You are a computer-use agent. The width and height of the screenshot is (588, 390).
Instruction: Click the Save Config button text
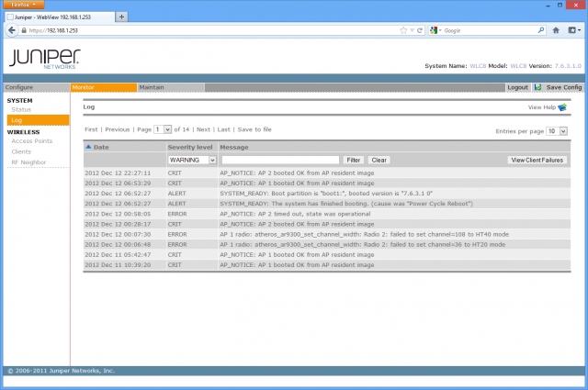pyautogui.click(x=564, y=87)
